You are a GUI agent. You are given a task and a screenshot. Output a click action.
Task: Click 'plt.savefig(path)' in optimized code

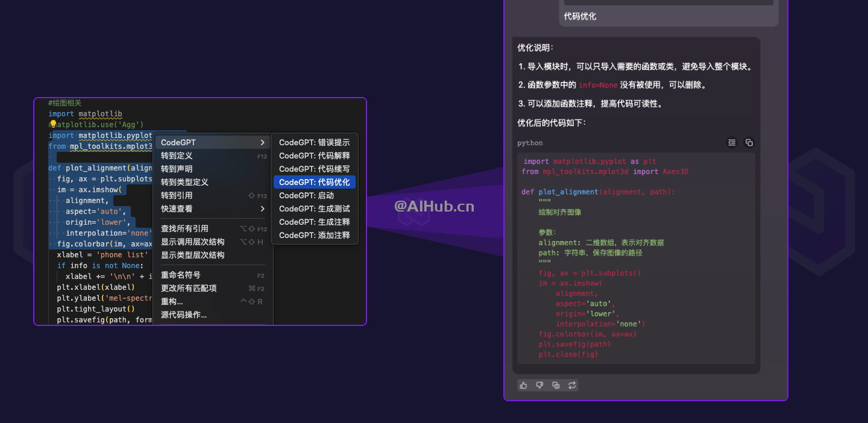pyautogui.click(x=574, y=344)
